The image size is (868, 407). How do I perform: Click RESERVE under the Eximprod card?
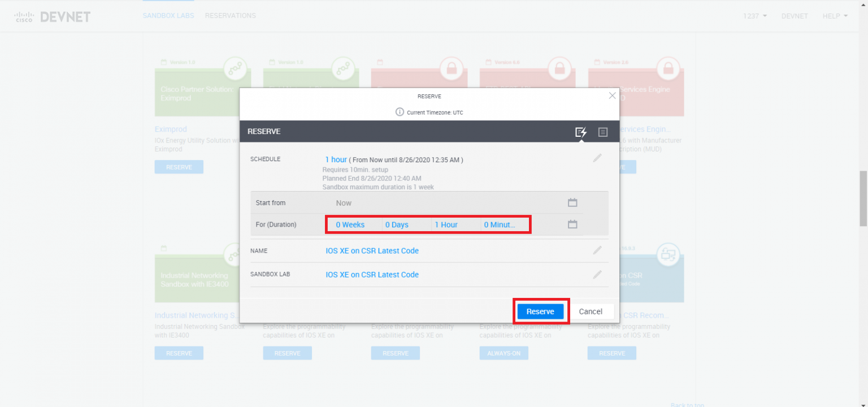pyautogui.click(x=179, y=167)
